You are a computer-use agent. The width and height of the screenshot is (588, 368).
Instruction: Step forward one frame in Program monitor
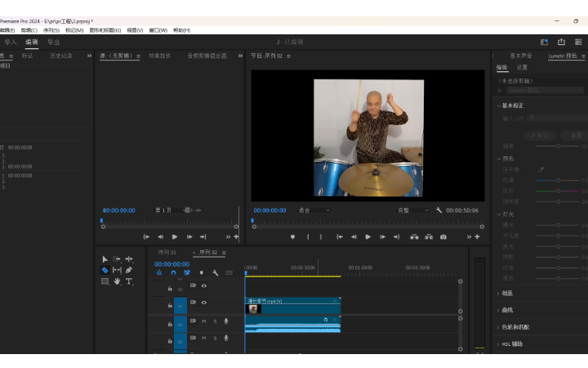[382, 237]
